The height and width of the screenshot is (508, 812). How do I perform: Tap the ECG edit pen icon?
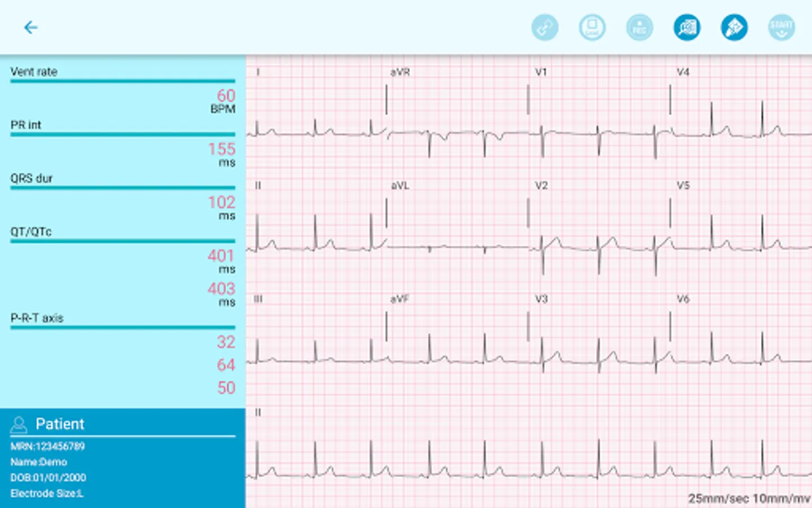(734, 27)
